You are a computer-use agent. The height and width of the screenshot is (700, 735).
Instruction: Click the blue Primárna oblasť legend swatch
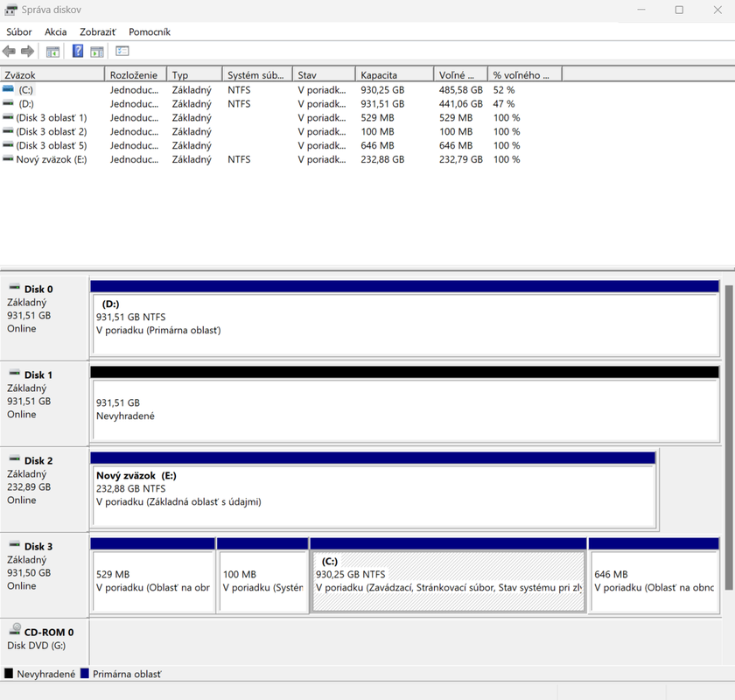[x=84, y=674]
